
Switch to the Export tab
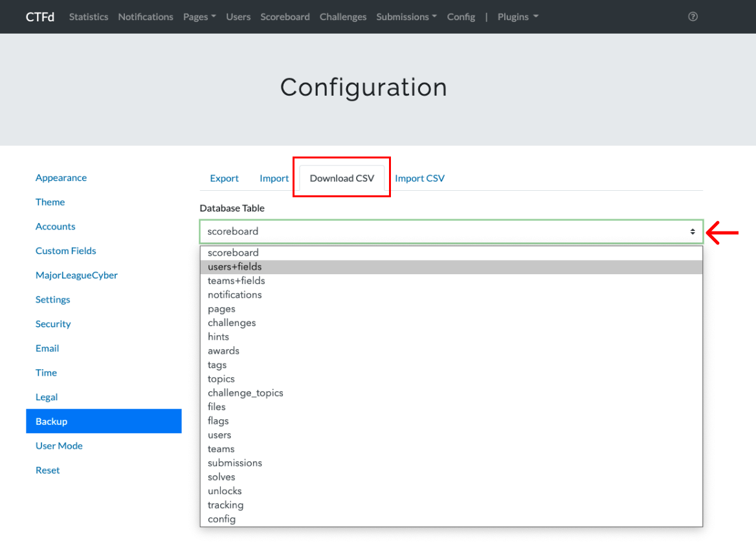[224, 179]
